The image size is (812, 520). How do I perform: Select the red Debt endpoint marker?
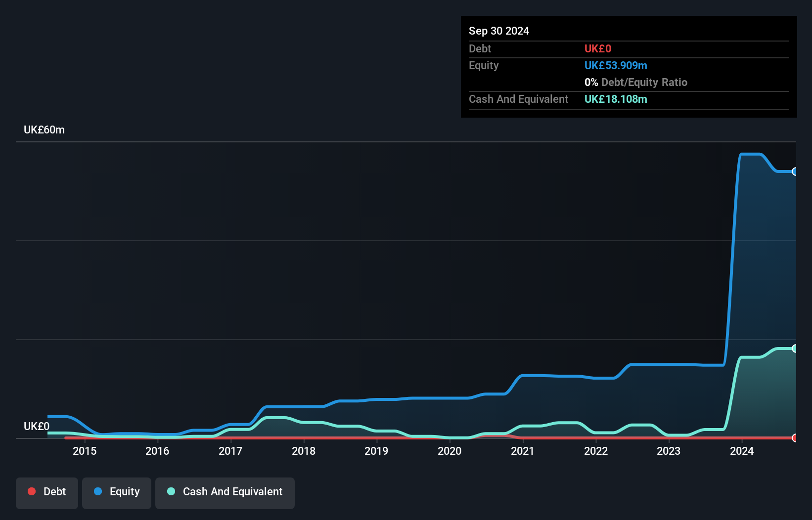click(x=795, y=438)
